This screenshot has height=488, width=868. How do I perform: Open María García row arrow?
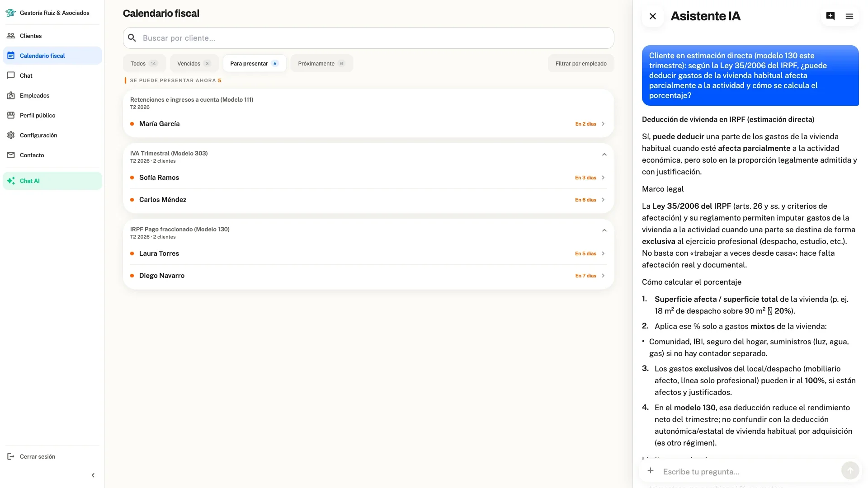point(603,124)
